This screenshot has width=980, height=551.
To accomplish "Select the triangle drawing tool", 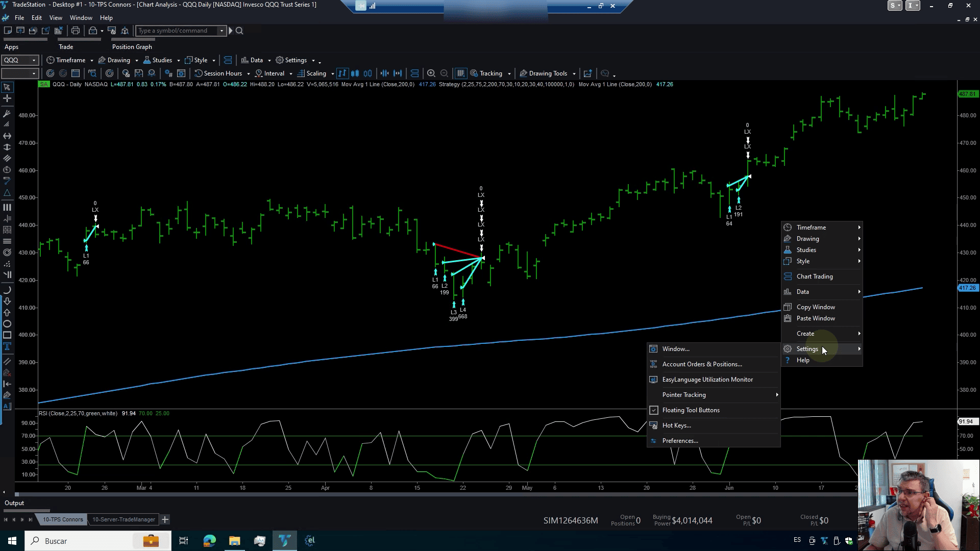I will tap(7, 193).
